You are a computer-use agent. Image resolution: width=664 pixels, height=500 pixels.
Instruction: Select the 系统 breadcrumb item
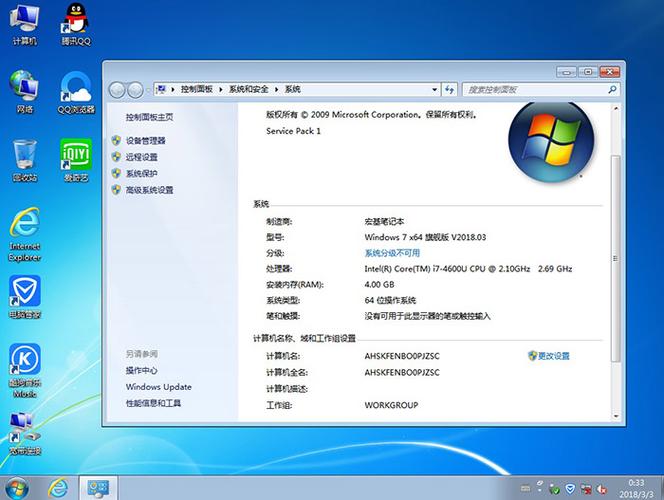[x=293, y=89]
